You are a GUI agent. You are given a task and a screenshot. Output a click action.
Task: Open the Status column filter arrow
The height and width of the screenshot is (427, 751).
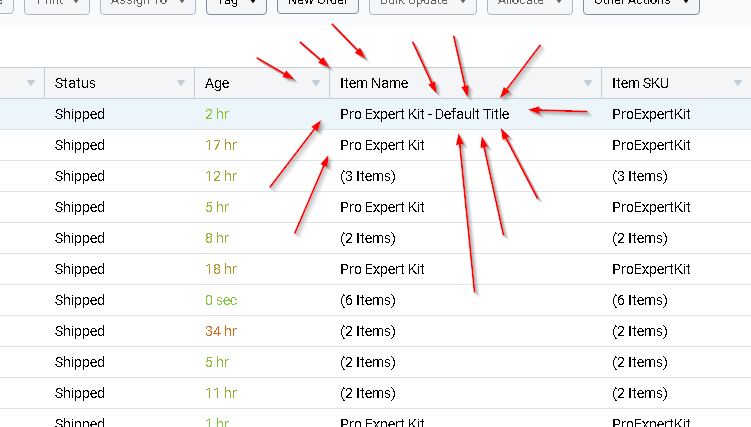(x=181, y=83)
